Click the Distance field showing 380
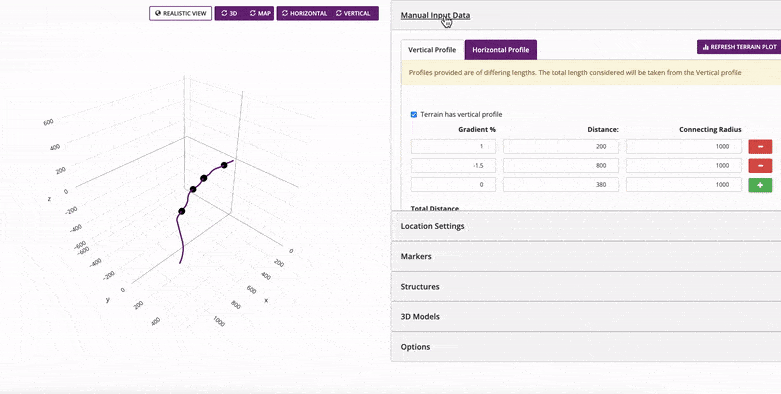Screen dimensions: 781x394 click(x=561, y=185)
